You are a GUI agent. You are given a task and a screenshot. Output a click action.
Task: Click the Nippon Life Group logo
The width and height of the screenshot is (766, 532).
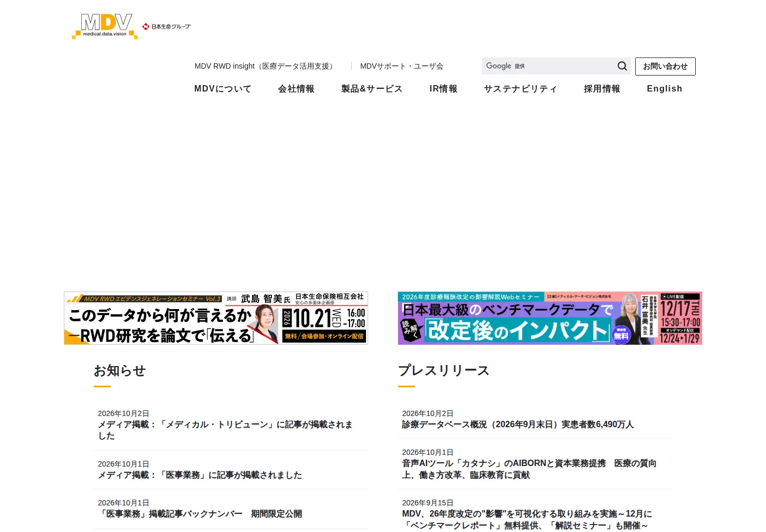[x=166, y=27]
